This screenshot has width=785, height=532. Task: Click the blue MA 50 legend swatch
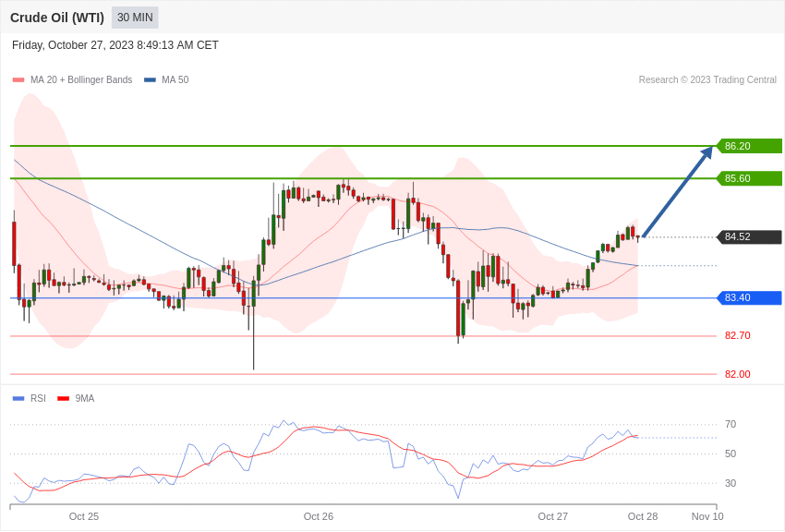[150, 80]
